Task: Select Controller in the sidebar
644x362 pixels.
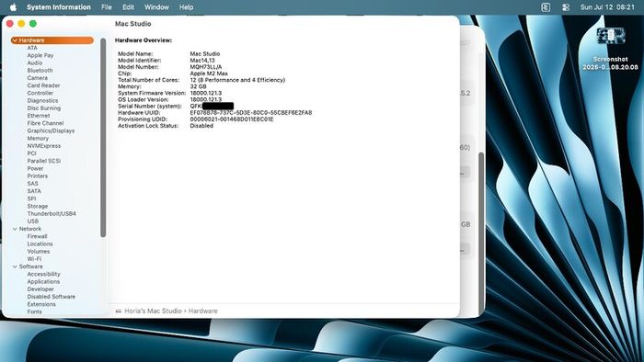Action: (40, 93)
